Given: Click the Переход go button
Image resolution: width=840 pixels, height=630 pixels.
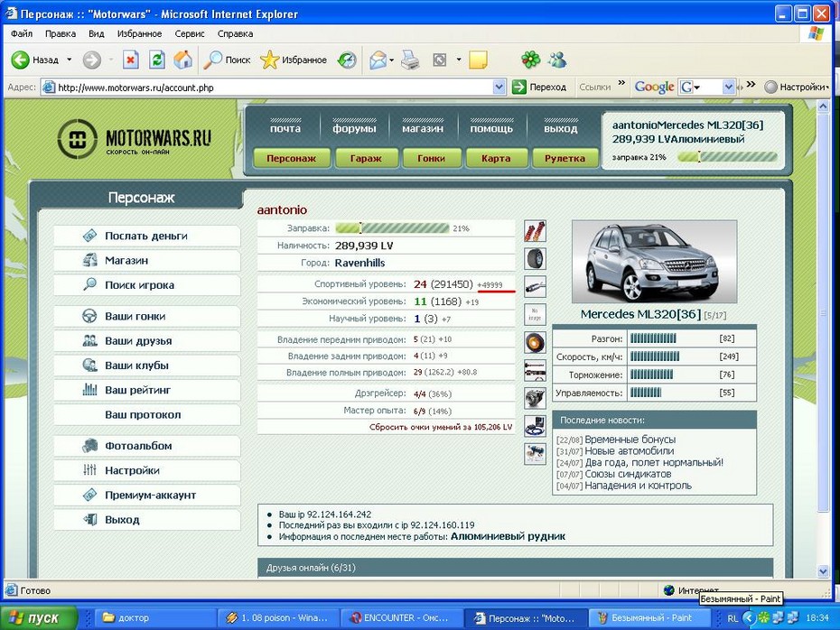Looking at the screenshot, I should click(x=539, y=87).
